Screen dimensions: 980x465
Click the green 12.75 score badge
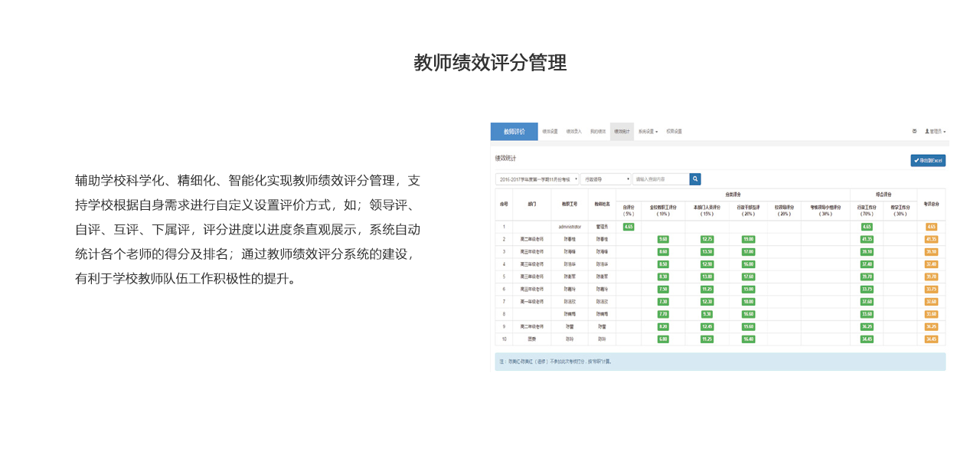tap(707, 240)
